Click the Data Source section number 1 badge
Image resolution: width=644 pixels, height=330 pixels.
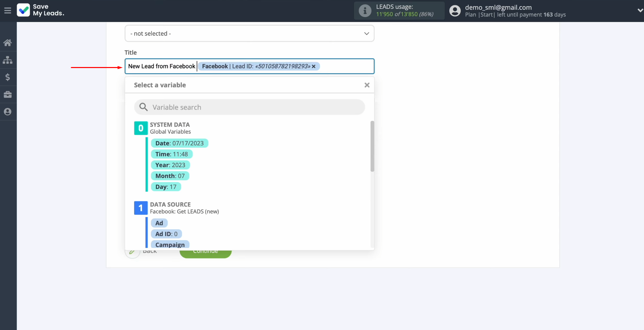(141, 208)
